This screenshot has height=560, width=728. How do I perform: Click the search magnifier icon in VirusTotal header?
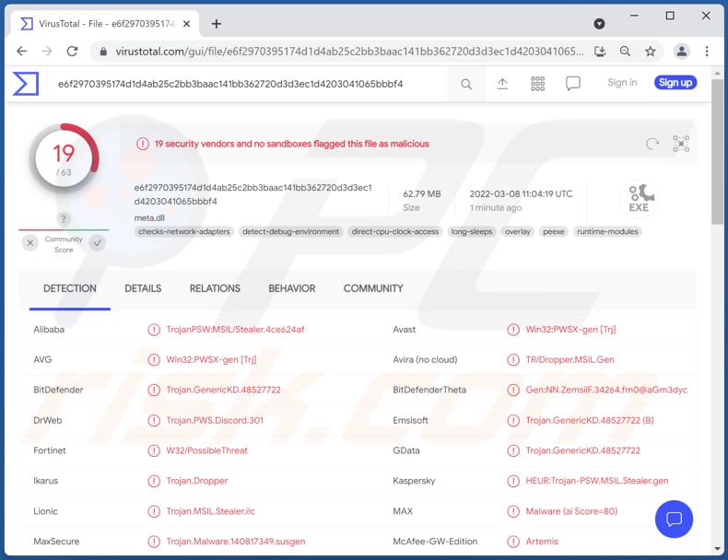[x=466, y=84]
